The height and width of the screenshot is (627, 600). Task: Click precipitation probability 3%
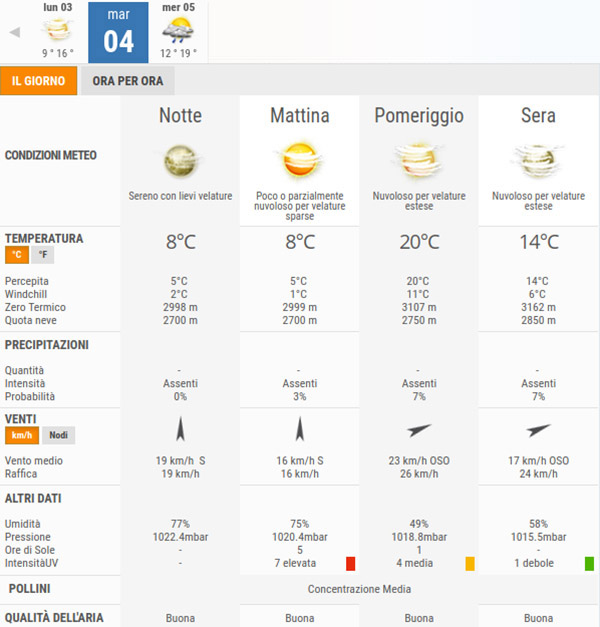[300, 396]
